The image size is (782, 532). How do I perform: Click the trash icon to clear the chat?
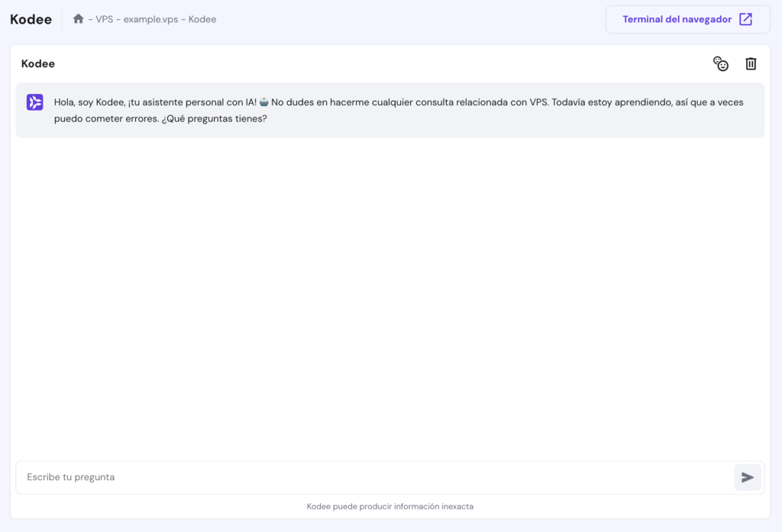tap(751, 64)
